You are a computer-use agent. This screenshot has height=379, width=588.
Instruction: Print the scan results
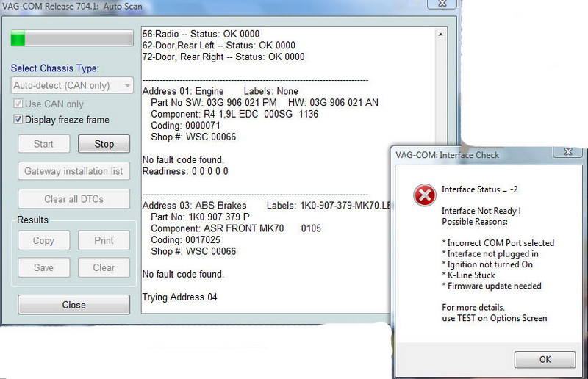point(104,241)
